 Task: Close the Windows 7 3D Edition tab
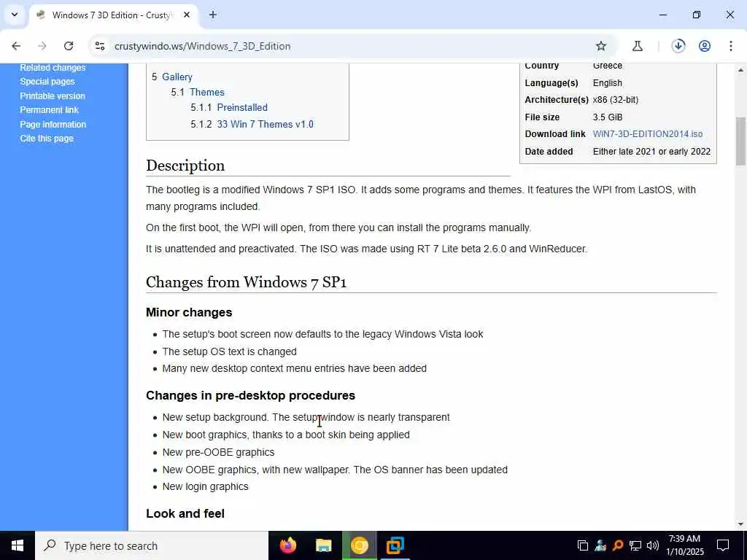(x=187, y=15)
